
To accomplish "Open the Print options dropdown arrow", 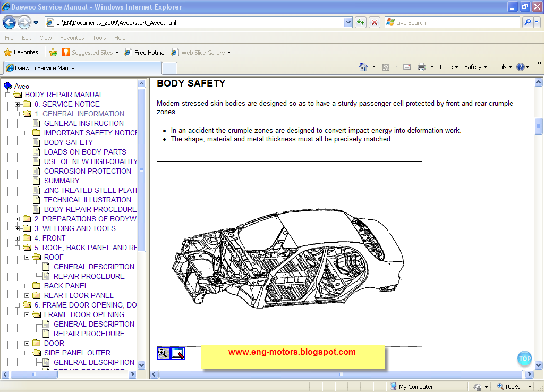I will [x=432, y=67].
